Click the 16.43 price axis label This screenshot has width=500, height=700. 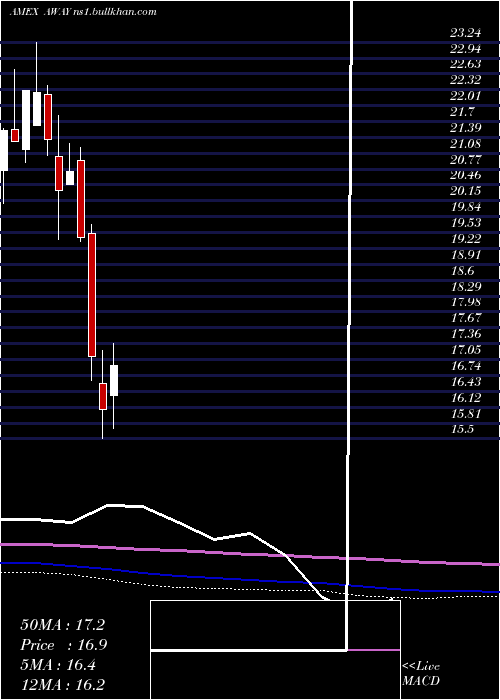coord(465,382)
